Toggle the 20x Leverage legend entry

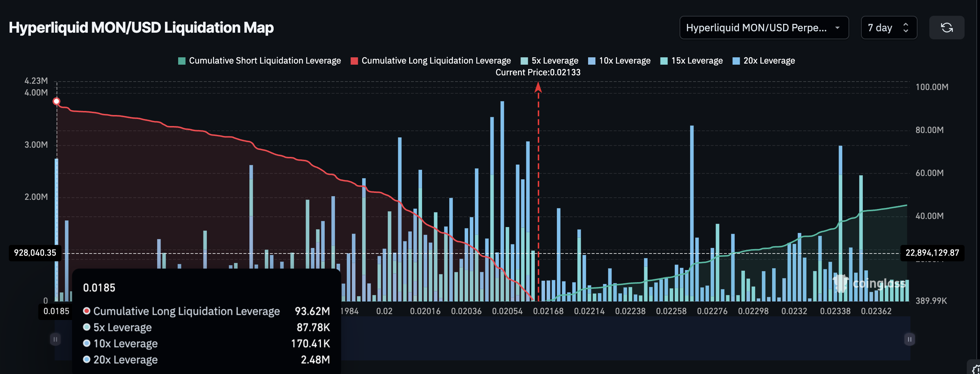(769, 61)
